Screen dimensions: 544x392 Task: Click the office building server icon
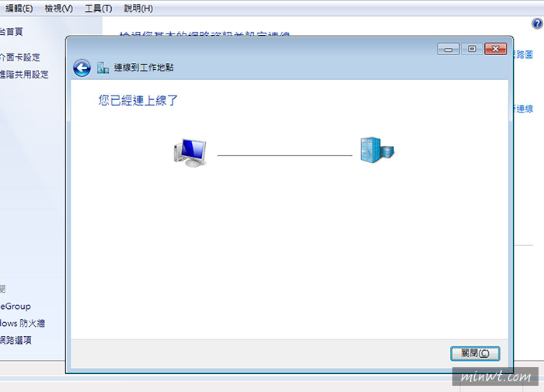(377, 150)
